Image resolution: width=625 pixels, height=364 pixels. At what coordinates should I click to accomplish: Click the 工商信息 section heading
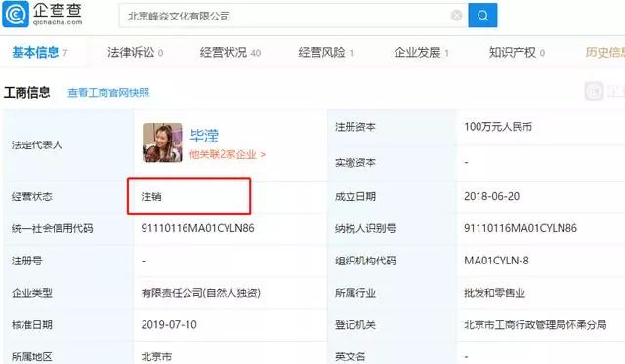tap(26, 93)
